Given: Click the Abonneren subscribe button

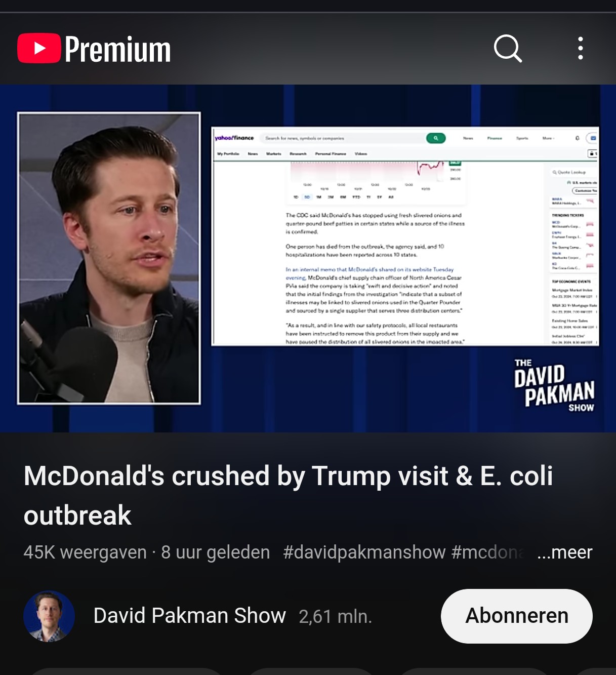Looking at the screenshot, I should pyautogui.click(x=517, y=616).
